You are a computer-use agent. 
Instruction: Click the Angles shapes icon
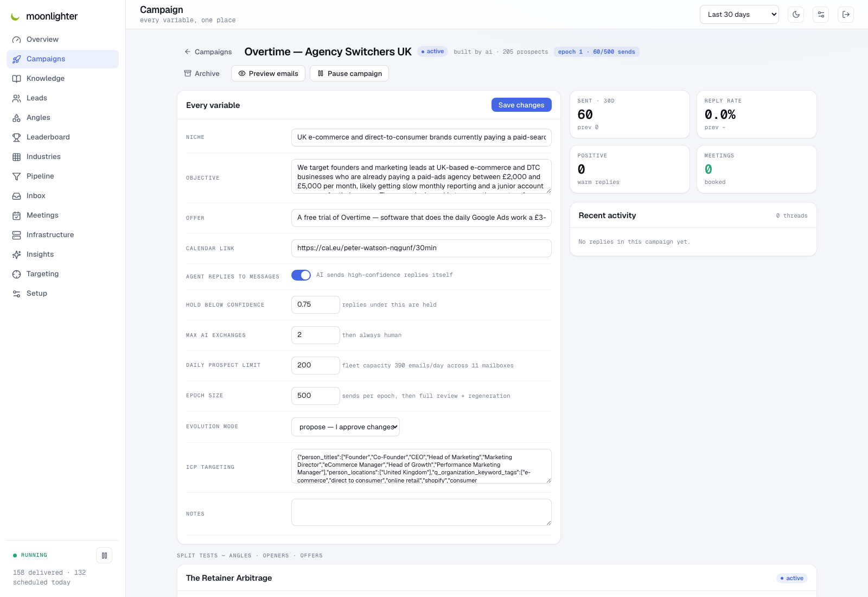click(x=17, y=118)
